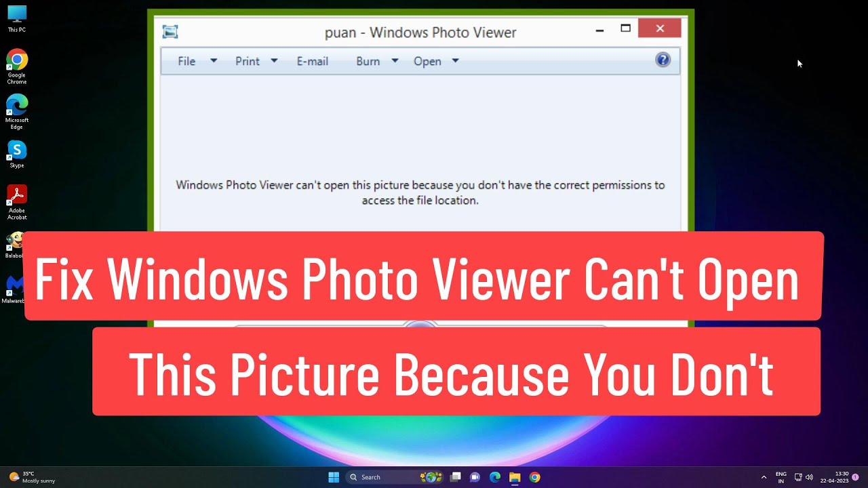Click the ENG IN language indicator
This screenshot has width=868, height=488.
[x=781, y=477]
